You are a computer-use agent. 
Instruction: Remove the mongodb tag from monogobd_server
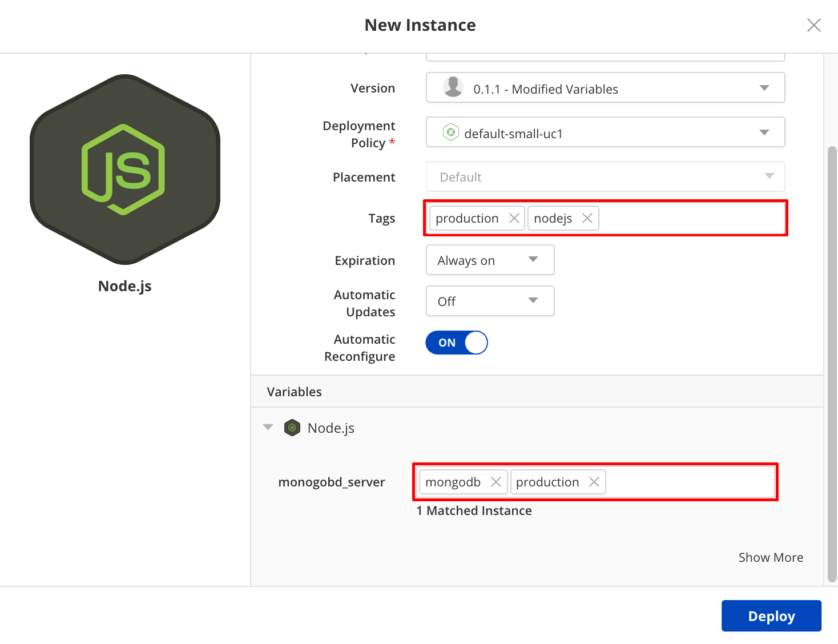click(495, 482)
